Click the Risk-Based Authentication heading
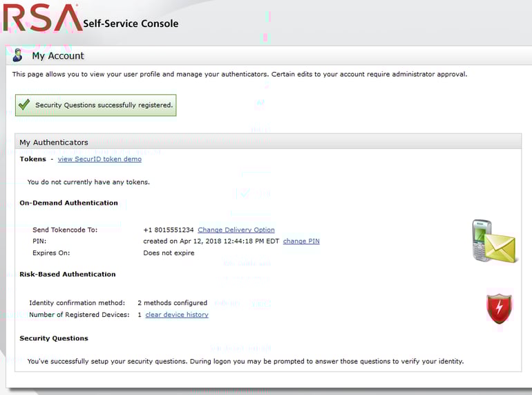 point(68,274)
